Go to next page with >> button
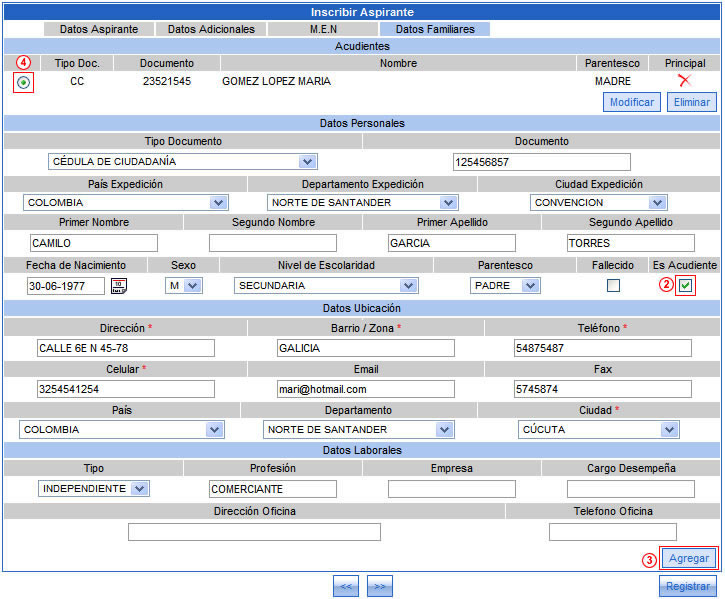The image size is (725, 599). coord(380,586)
